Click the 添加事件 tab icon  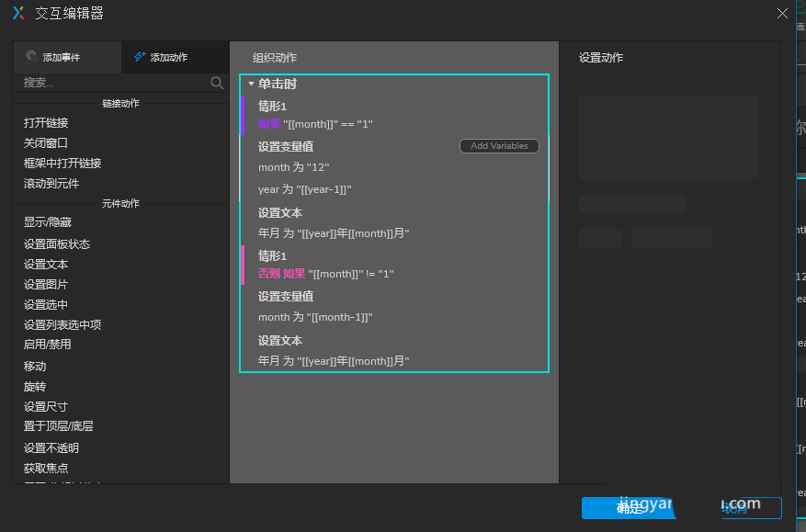(x=32, y=56)
